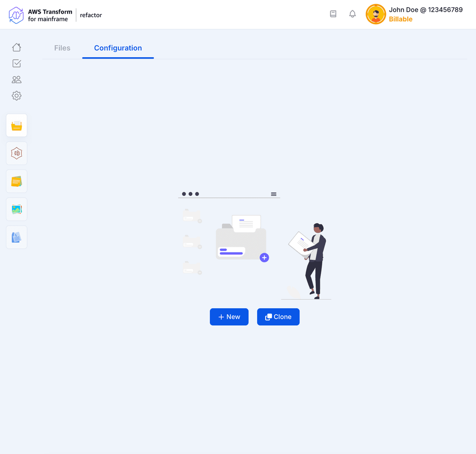Select the sticky notes tile in sidebar

(17, 182)
